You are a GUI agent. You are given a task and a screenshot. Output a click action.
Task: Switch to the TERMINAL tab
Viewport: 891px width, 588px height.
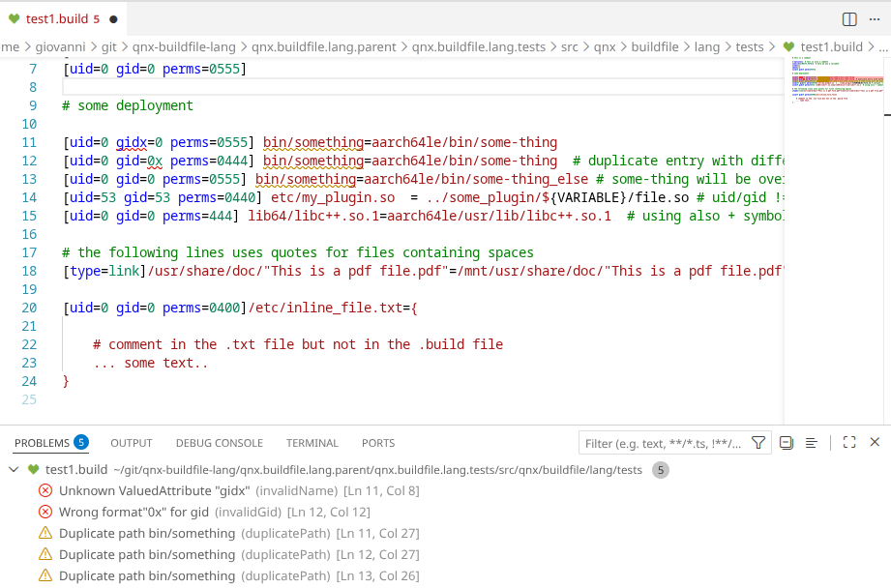coord(312,443)
